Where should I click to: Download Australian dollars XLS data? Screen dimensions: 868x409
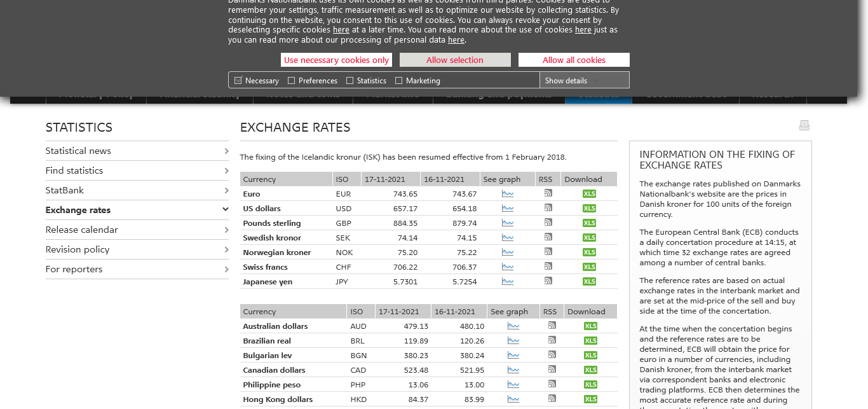coord(590,326)
